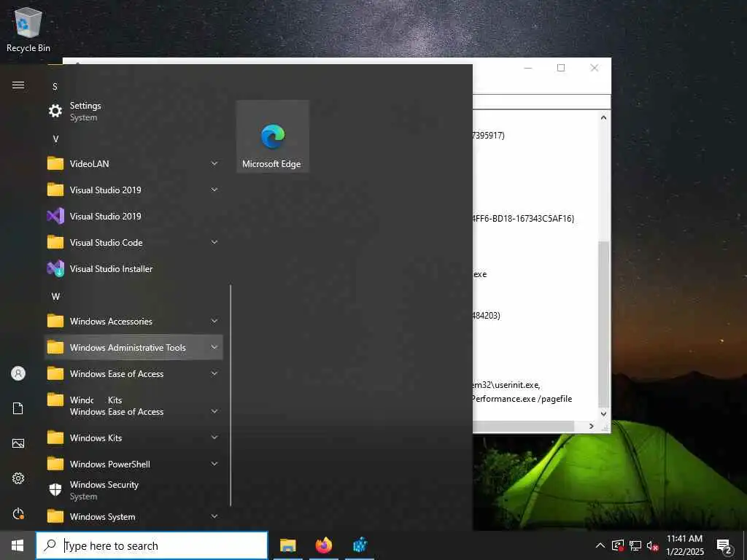Viewport: 747px width, 560px height.
Task: Click the Windows Start button
Action: coord(18,545)
